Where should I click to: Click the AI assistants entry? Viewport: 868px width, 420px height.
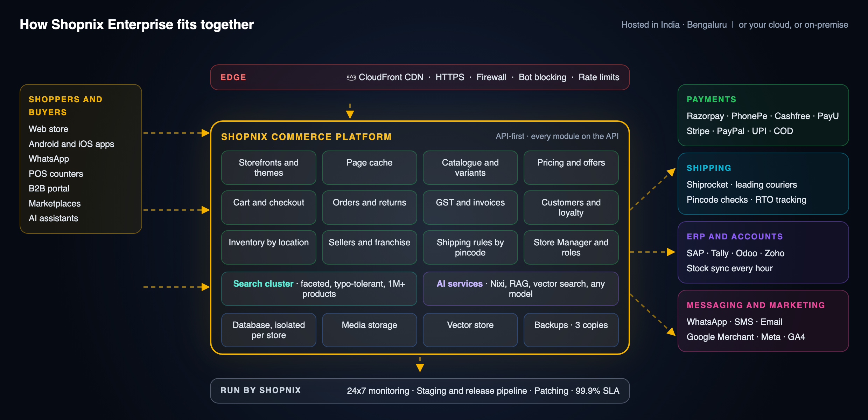(54, 218)
